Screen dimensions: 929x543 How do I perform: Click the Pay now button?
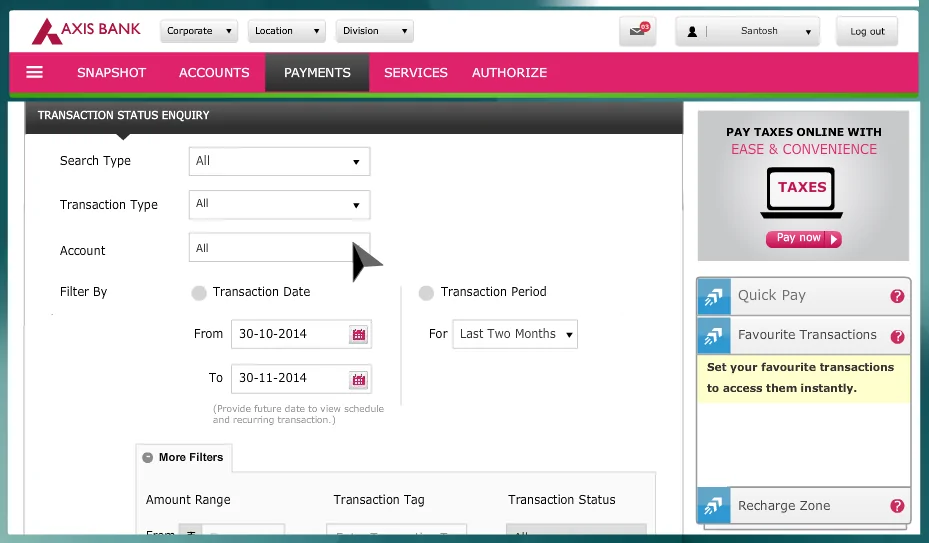coord(803,238)
